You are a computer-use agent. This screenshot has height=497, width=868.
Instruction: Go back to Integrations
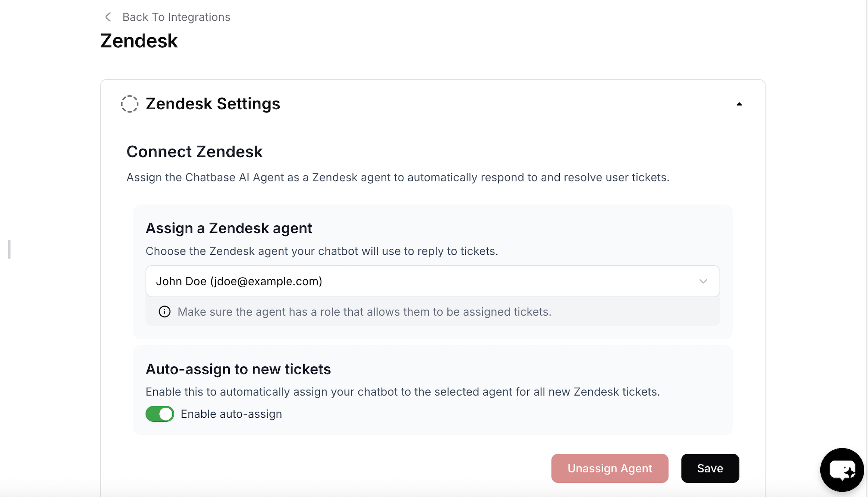(176, 17)
